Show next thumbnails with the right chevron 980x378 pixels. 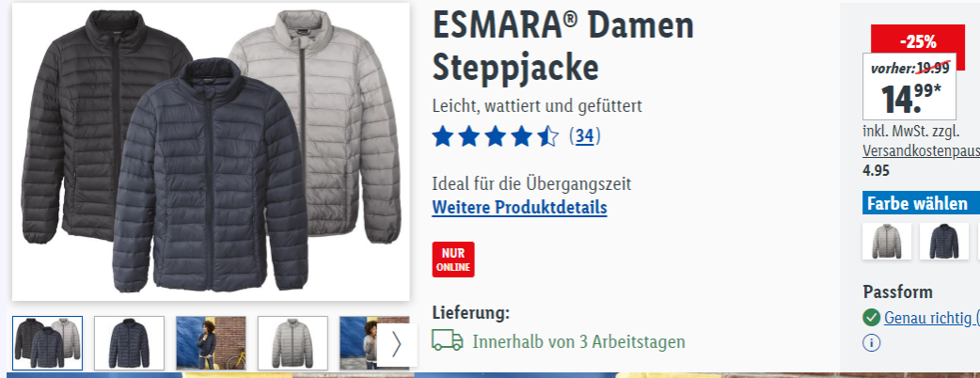pyautogui.click(x=396, y=345)
